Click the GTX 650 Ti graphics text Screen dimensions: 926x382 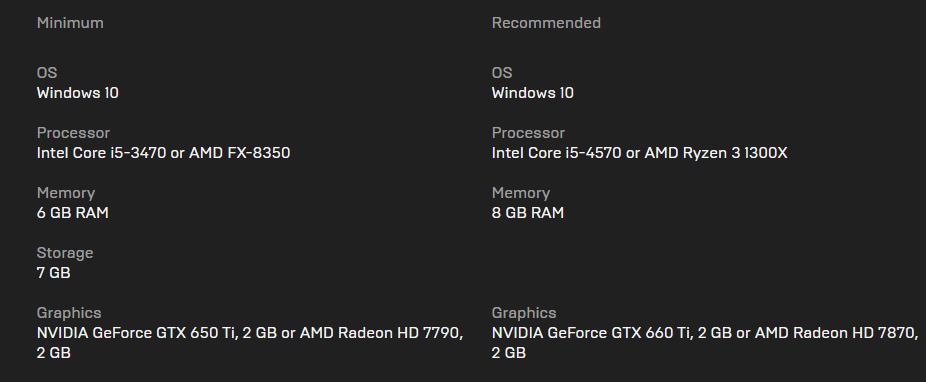pyautogui.click(x=250, y=342)
